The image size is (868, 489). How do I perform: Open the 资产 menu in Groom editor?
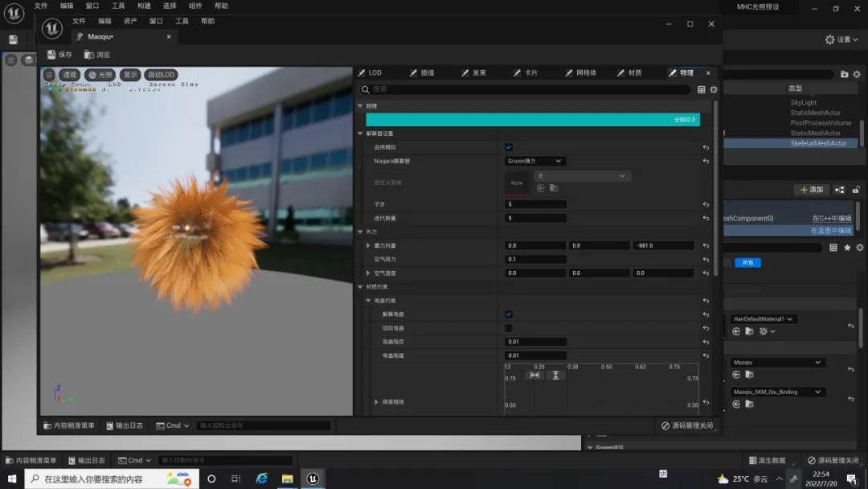pos(130,21)
